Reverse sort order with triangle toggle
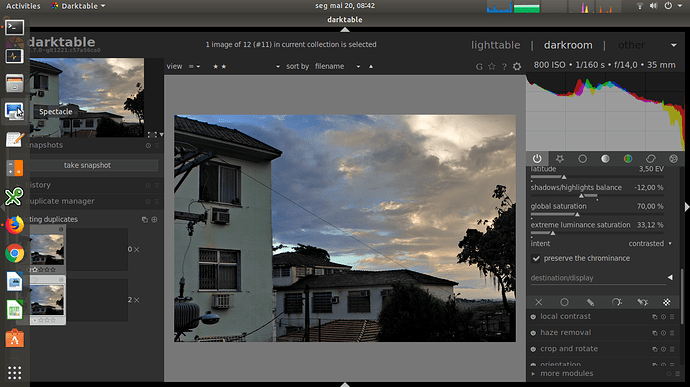This screenshot has height=387, width=690. [x=371, y=66]
